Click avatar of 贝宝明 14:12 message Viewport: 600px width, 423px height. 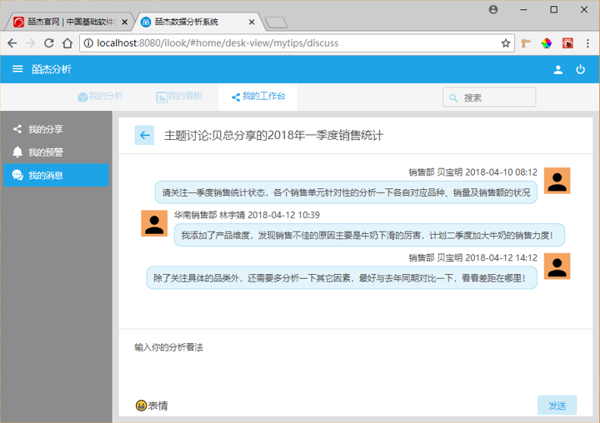(x=557, y=266)
